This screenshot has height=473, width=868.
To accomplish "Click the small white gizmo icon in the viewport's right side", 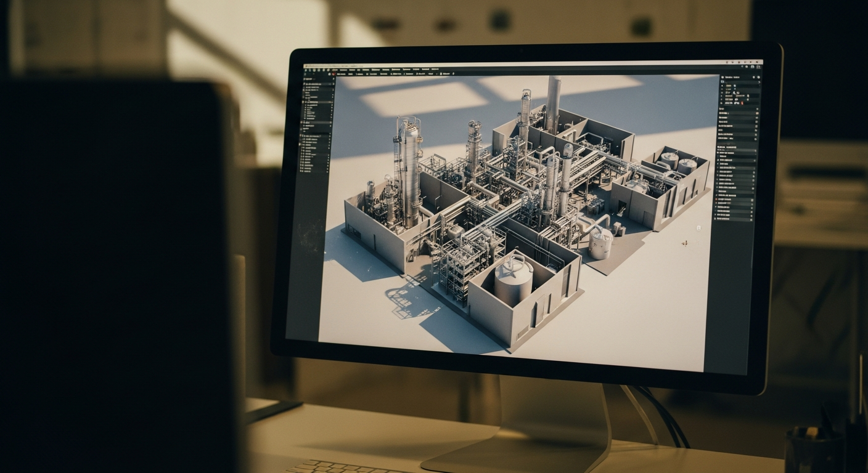I will 698,228.
